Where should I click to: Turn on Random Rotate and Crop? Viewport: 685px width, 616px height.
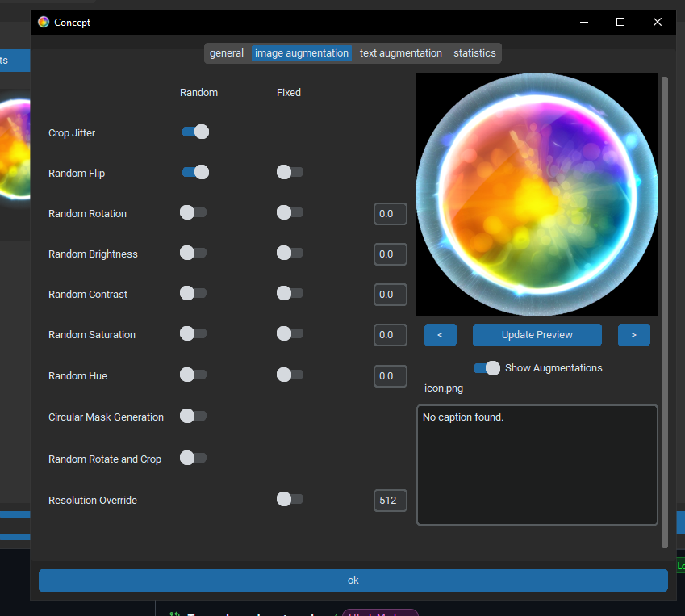click(193, 459)
